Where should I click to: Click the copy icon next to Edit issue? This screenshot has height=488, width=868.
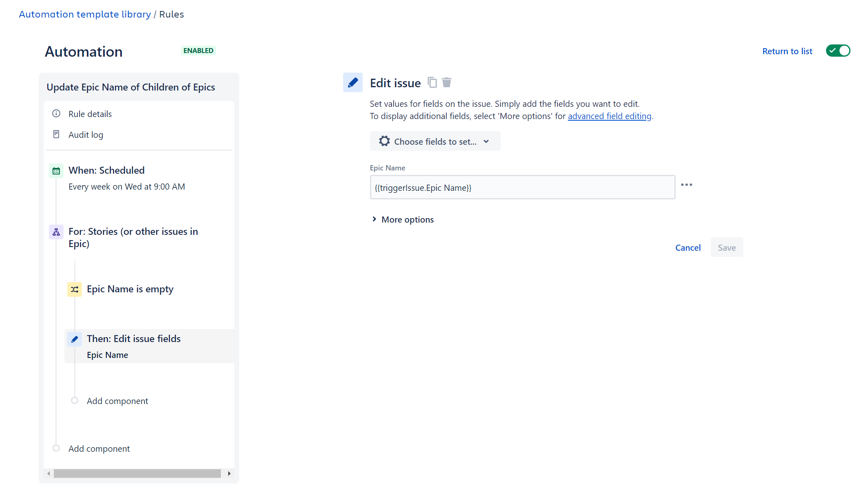[432, 82]
